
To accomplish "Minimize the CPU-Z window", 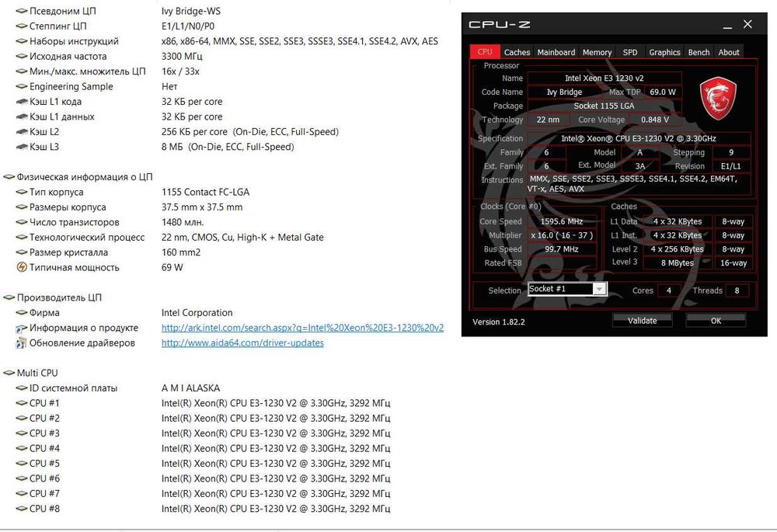I will pyautogui.click(x=727, y=25).
